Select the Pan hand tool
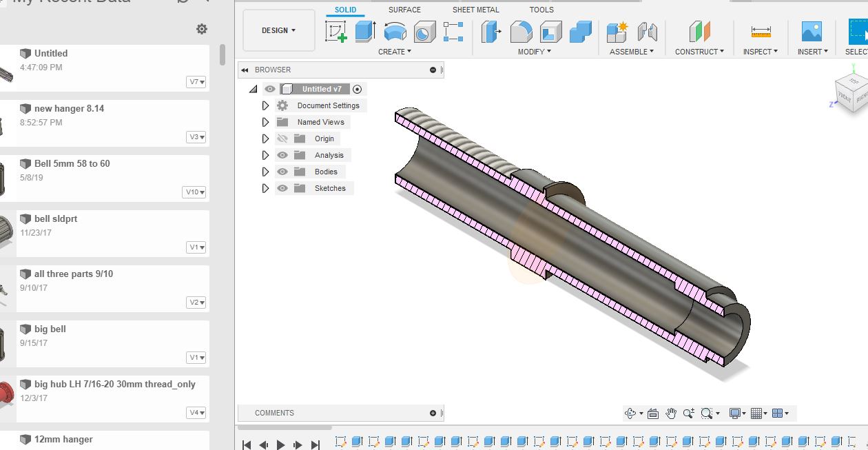The width and height of the screenshot is (868, 450). click(x=671, y=413)
